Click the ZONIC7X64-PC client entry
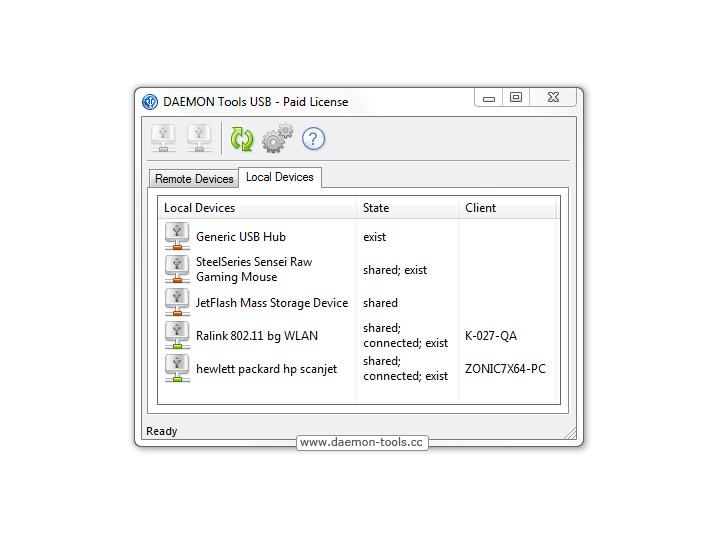The width and height of the screenshot is (725, 540). click(505, 369)
